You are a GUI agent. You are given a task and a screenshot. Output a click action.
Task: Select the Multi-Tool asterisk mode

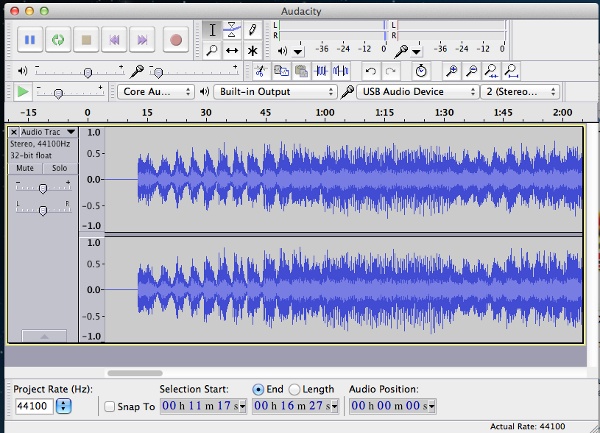pyautogui.click(x=252, y=50)
